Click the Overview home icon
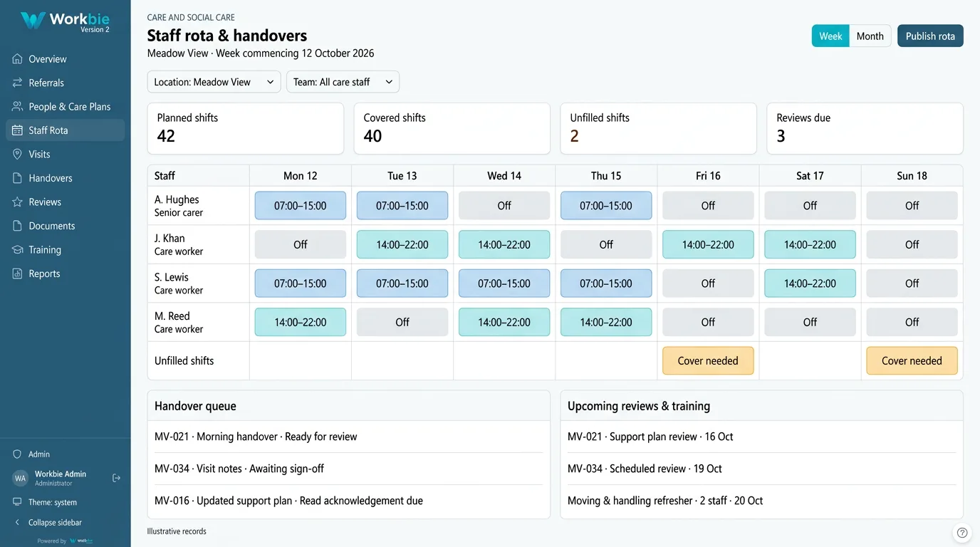This screenshot has height=547, width=980. tap(18, 59)
